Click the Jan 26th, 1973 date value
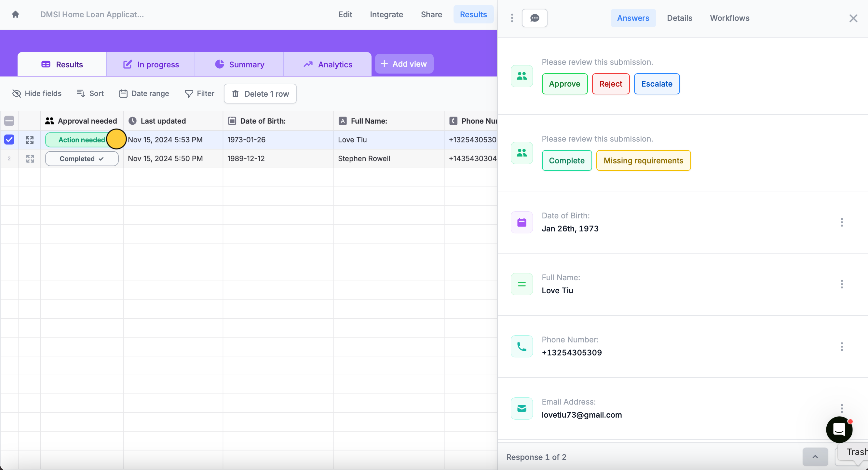 tap(570, 228)
